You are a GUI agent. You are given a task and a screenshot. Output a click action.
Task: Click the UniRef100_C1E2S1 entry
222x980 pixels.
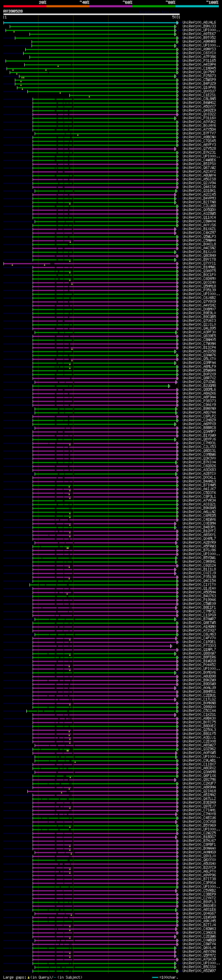(199, 95)
